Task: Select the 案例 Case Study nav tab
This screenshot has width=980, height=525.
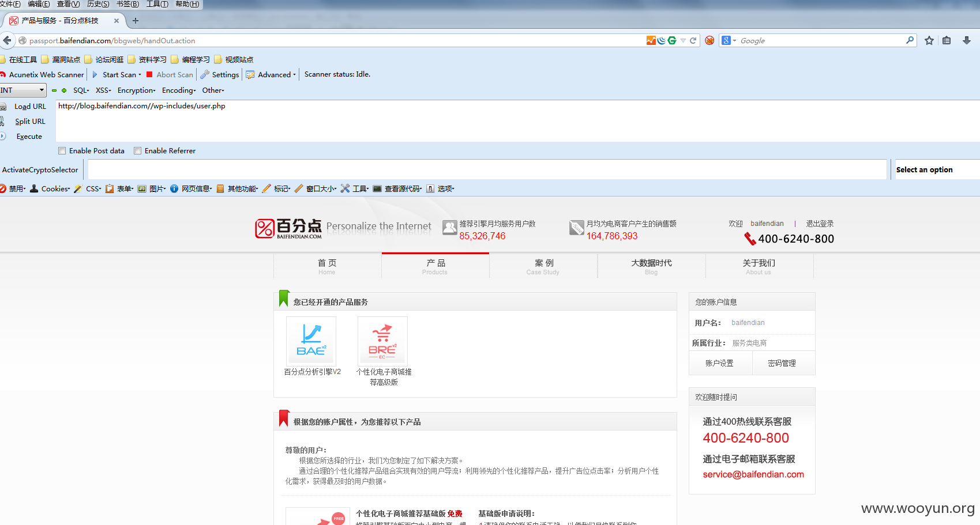Action: point(543,266)
